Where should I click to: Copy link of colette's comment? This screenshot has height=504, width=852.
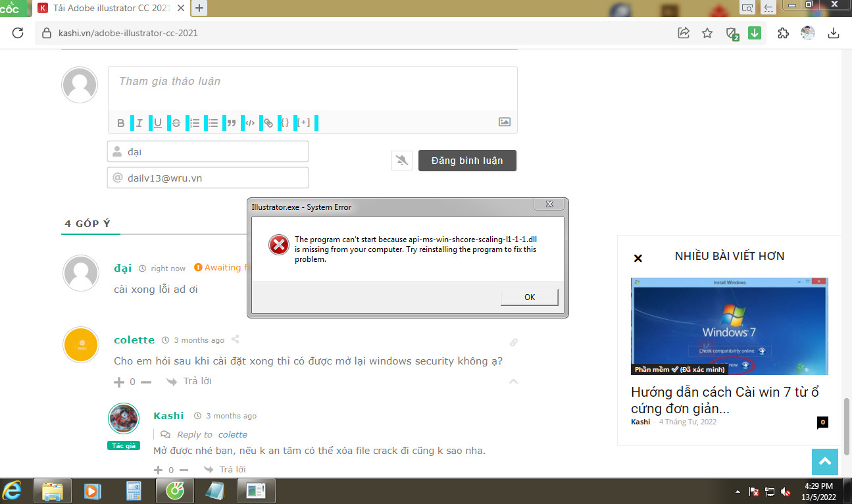[x=514, y=342]
